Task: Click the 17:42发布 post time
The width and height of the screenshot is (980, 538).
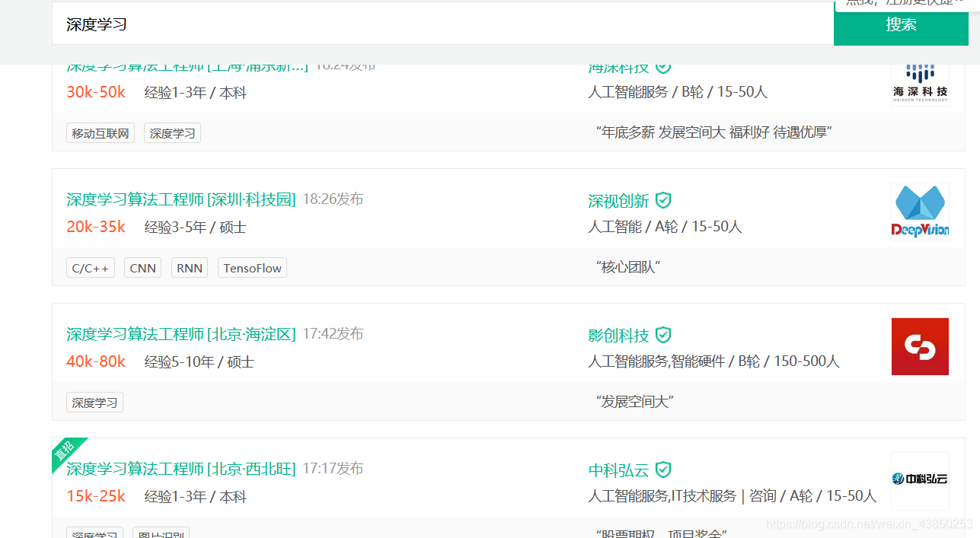Action: click(333, 334)
